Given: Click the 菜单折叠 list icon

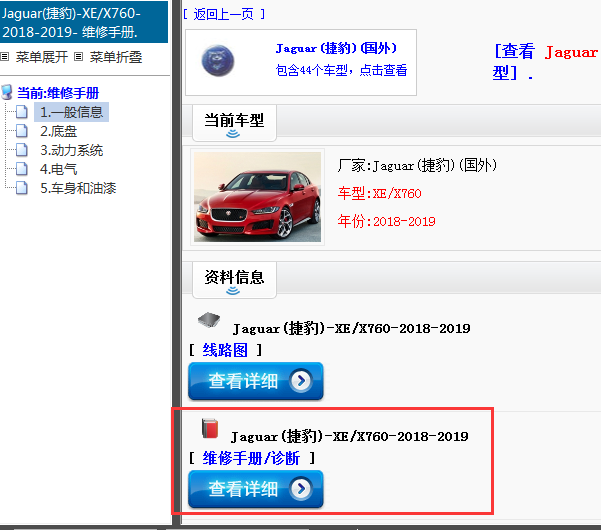Looking at the screenshot, I should click(x=79, y=57).
